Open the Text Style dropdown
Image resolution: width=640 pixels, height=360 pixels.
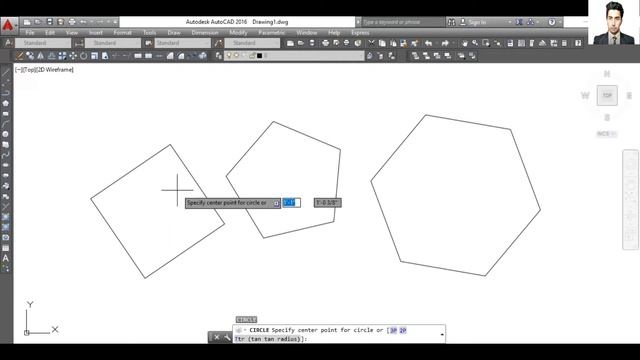[43, 43]
